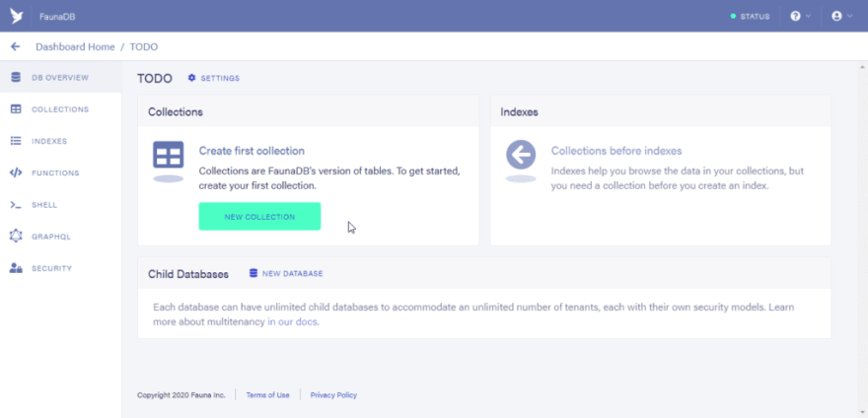Open the Privacy Policy link
Viewport: 868px width, 418px height.
(333, 395)
